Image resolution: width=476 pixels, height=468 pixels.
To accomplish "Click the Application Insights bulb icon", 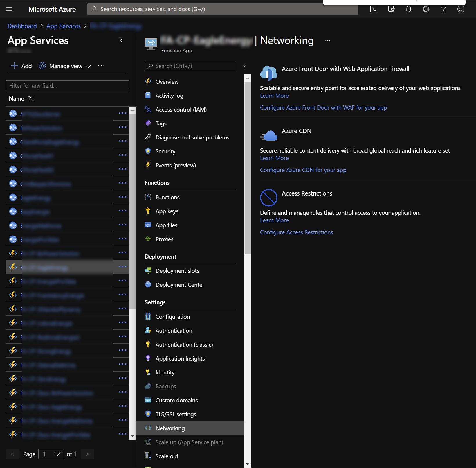I will [x=148, y=358].
